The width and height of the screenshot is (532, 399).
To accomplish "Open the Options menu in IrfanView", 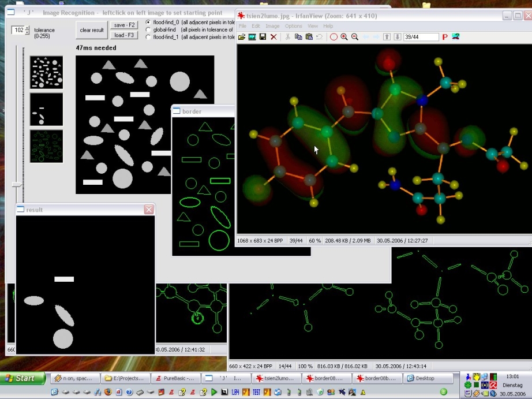I will 294,26.
